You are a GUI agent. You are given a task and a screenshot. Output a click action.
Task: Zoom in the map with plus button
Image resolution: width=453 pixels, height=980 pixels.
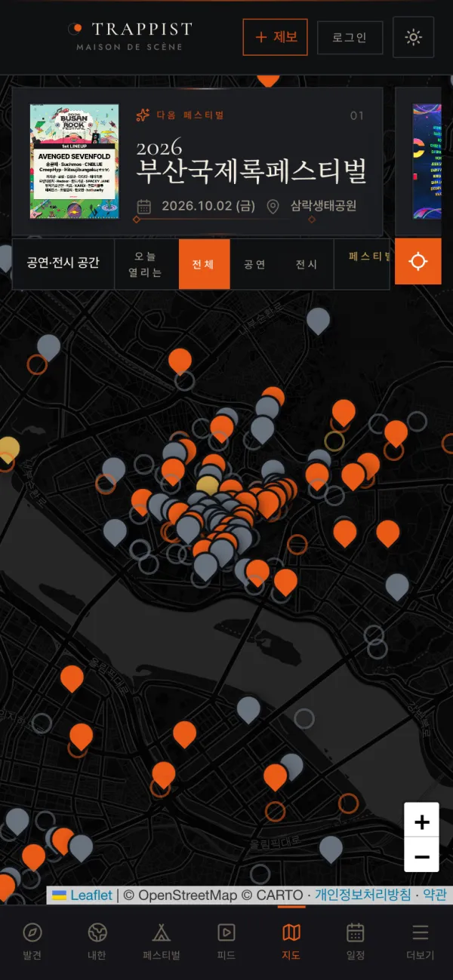point(421,820)
